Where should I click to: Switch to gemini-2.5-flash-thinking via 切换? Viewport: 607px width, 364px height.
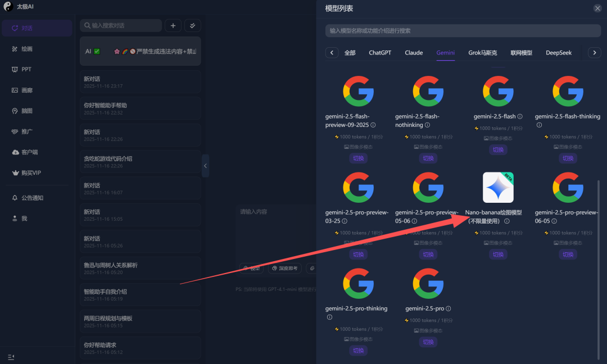568,158
